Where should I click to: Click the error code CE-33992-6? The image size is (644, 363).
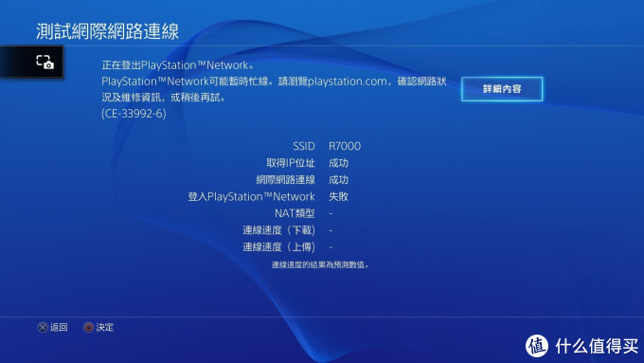click(134, 114)
